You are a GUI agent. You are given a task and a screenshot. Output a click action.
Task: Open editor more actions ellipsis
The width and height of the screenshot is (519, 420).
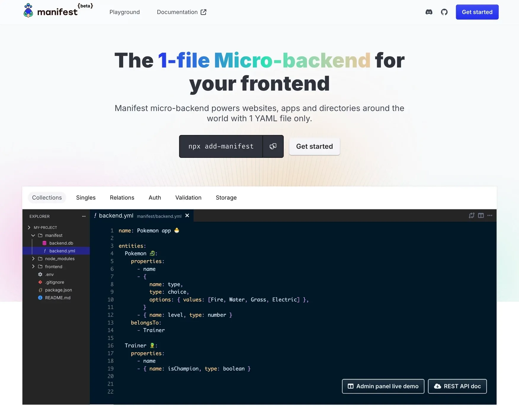click(490, 215)
